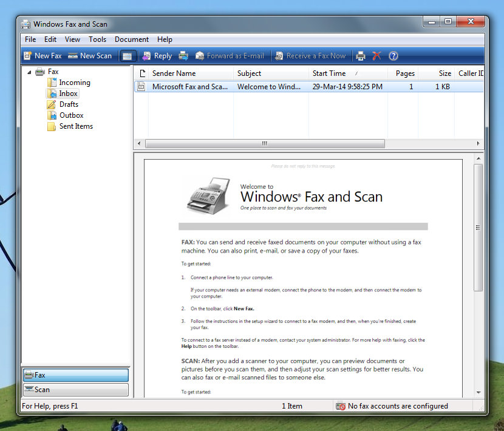This screenshot has height=431, width=504.
Task: Click the "29-Mar-14 9:58:25 PM" start time cell
Action: [x=347, y=87]
